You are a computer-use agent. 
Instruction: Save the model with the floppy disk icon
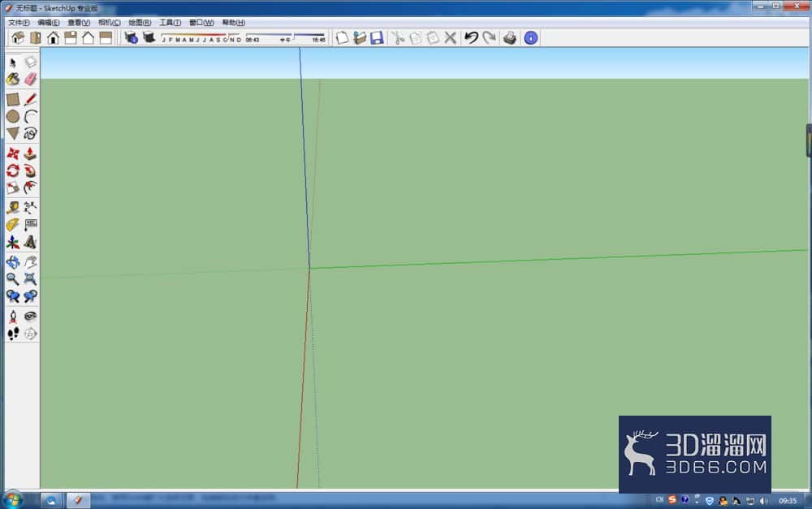click(377, 37)
